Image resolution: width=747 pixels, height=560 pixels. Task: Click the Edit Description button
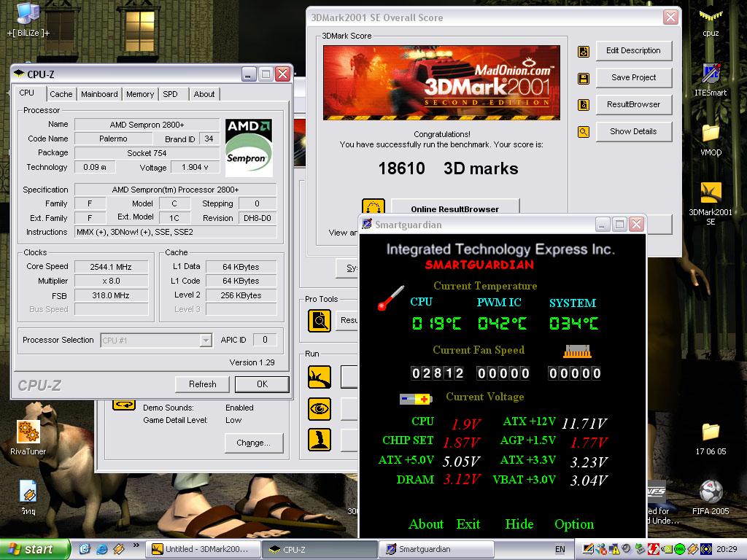pyautogui.click(x=634, y=50)
